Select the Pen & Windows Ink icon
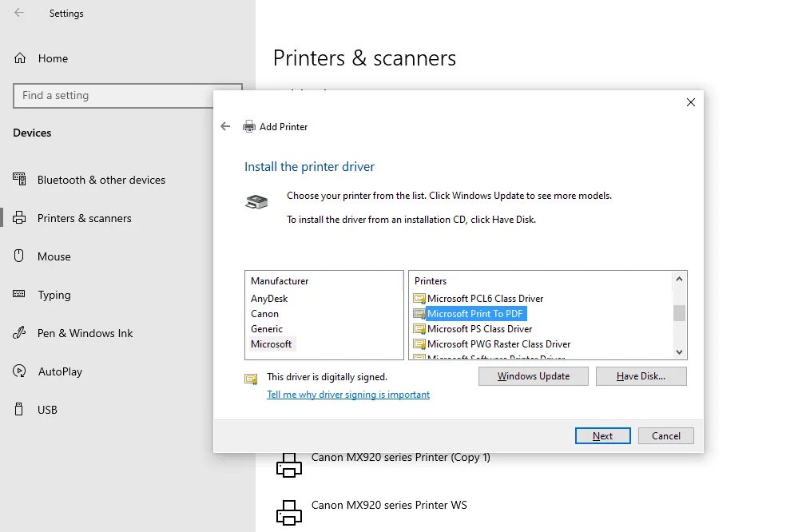This screenshot has width=798, height=532. point(19,333)
